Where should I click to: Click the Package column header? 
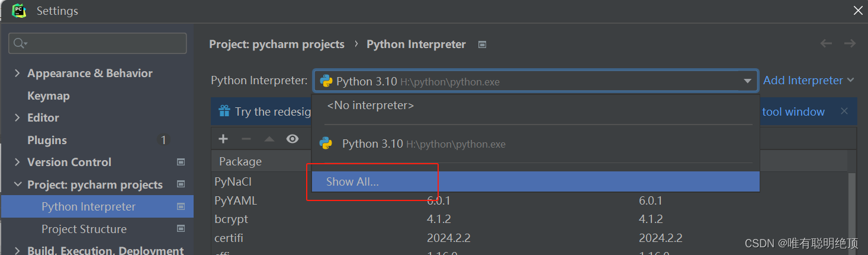click(x=240, y=161)
